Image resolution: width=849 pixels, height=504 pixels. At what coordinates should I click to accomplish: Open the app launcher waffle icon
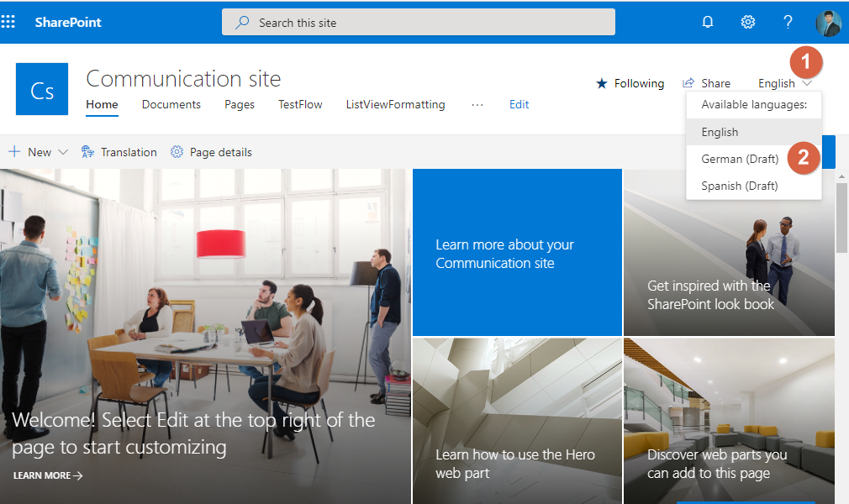8,22
